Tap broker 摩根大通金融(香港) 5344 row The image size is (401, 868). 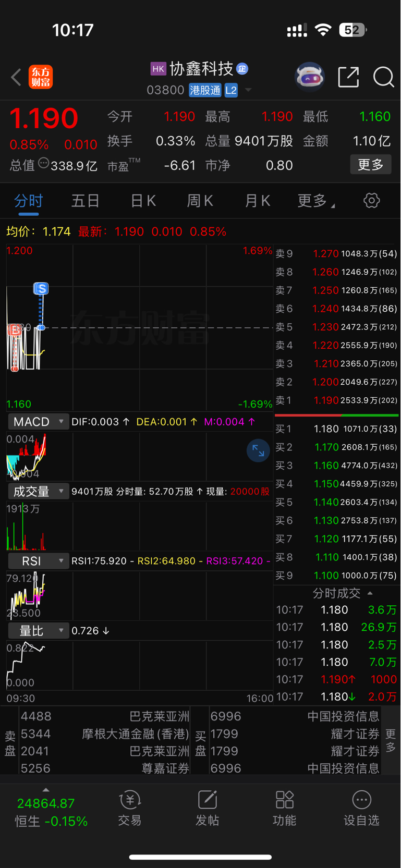pos(105,734)
